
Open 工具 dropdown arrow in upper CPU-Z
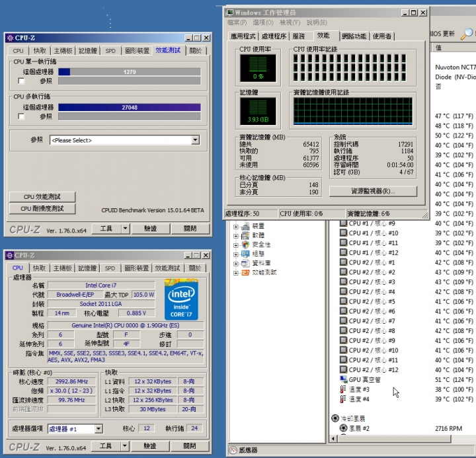click(x=125, y=229)
